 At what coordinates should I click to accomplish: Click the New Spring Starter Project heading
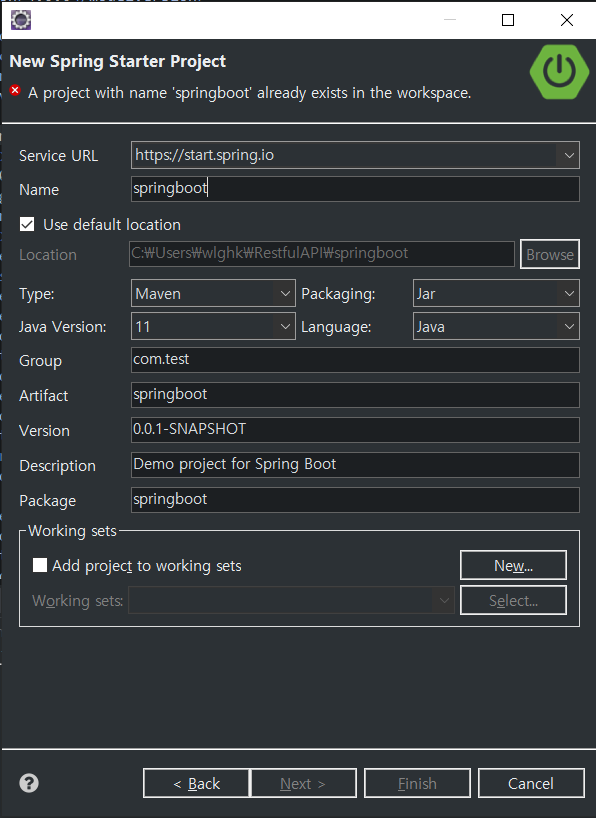117,61
